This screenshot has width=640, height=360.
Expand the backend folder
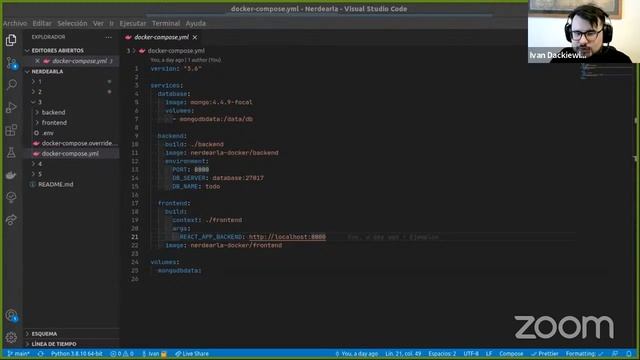click(x=53, y=112)
